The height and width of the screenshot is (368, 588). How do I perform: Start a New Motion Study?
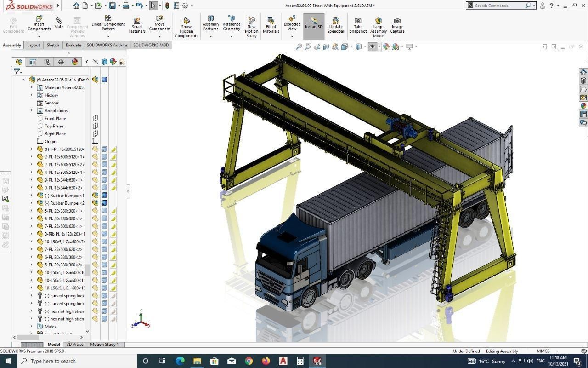[x=251, y=28]
